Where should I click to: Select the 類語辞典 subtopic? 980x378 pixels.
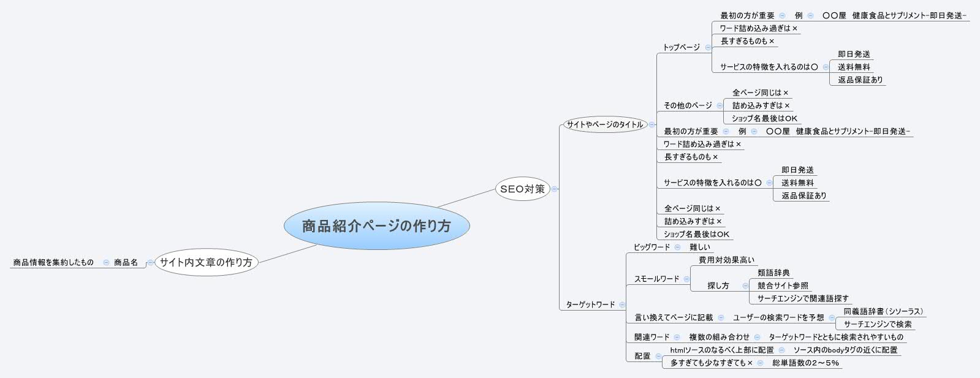tap(773, 273)
